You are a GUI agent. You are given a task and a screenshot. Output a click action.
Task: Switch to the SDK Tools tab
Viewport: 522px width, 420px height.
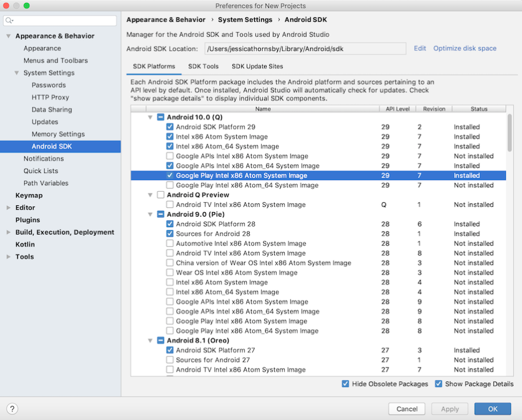click(x=203, y=67)
